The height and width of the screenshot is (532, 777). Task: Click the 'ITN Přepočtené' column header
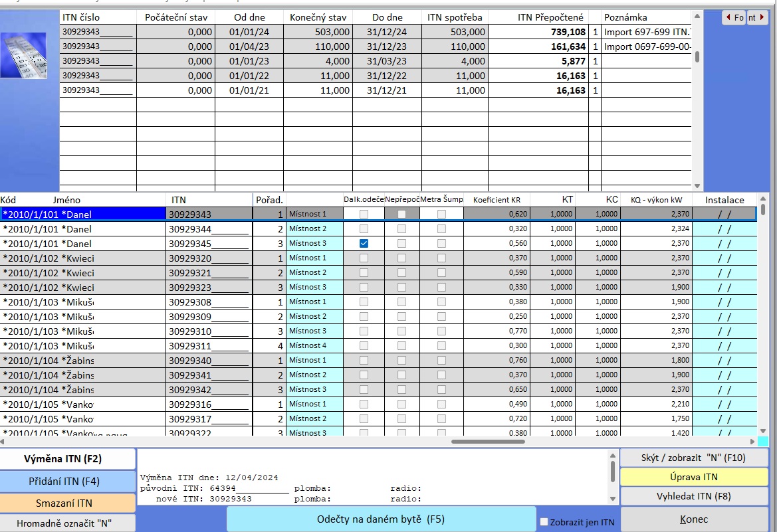pyautogui.click(x=551, y=17)
